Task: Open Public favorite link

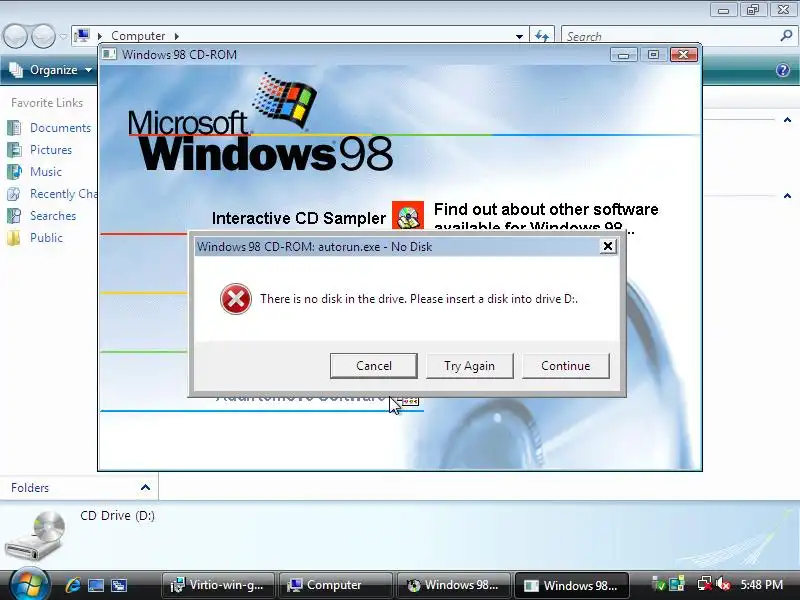Action: click(46, 238)
